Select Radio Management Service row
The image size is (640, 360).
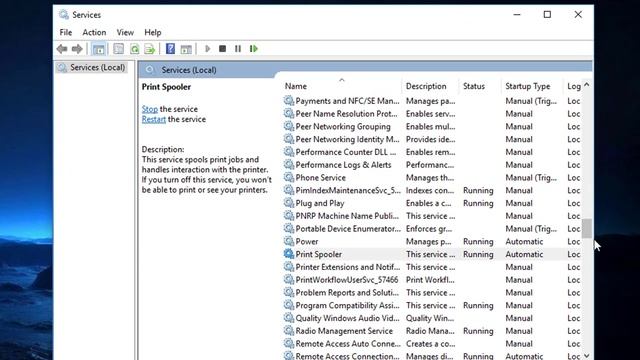(x=432, y=331)
